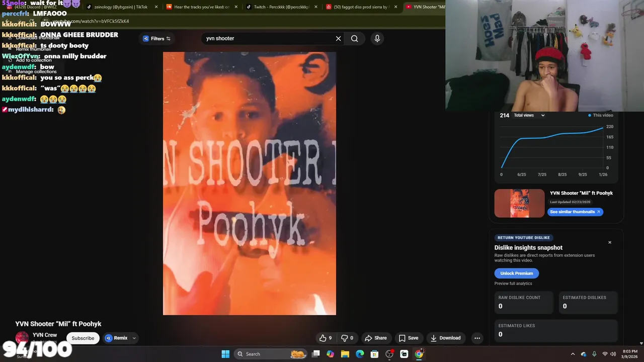
Task: Close the Twitch Percckkk tab
Action: [316, 7]
